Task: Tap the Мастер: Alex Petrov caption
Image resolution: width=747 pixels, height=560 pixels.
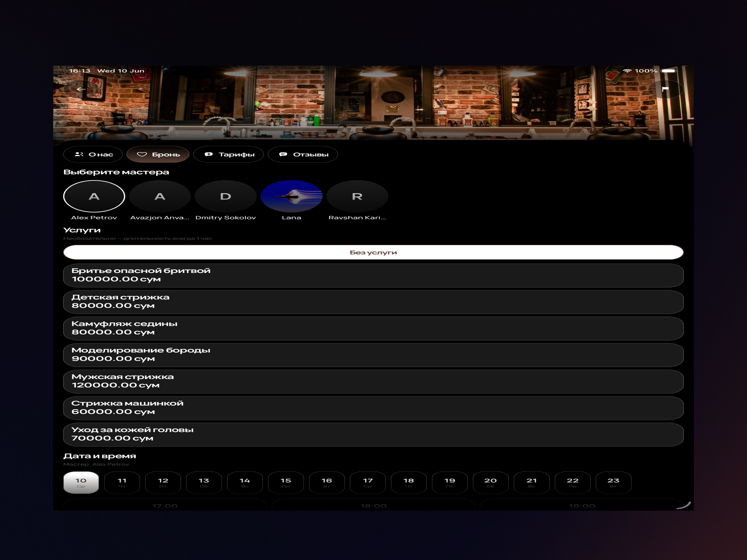Action: click(x=96, y=464)
